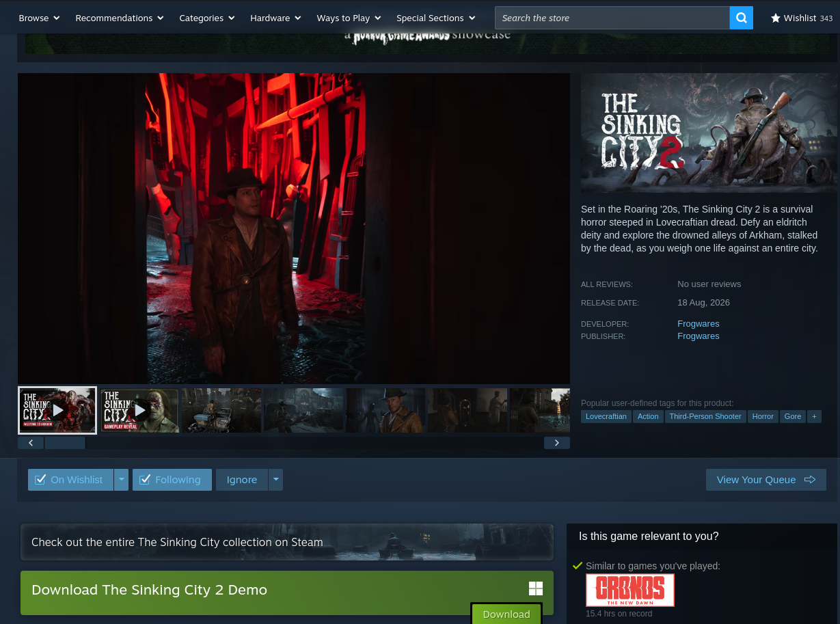Select the third screenshot thumbnail with car
The height and width of the screenshot is (624, 840).
click(x=221, y=410)
